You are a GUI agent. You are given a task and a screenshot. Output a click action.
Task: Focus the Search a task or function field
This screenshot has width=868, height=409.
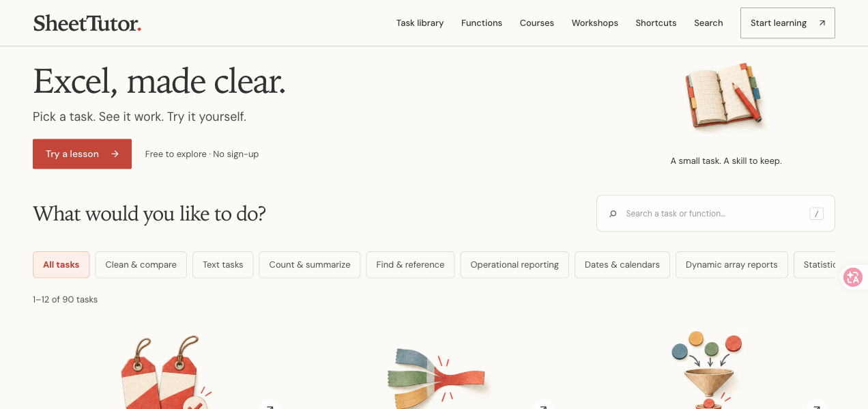(x=715, y=214)
